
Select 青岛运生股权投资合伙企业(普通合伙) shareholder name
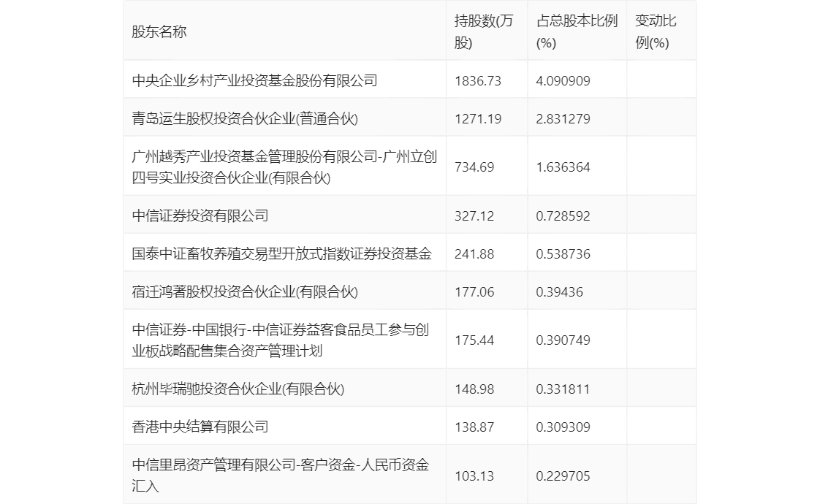point(245,118)
